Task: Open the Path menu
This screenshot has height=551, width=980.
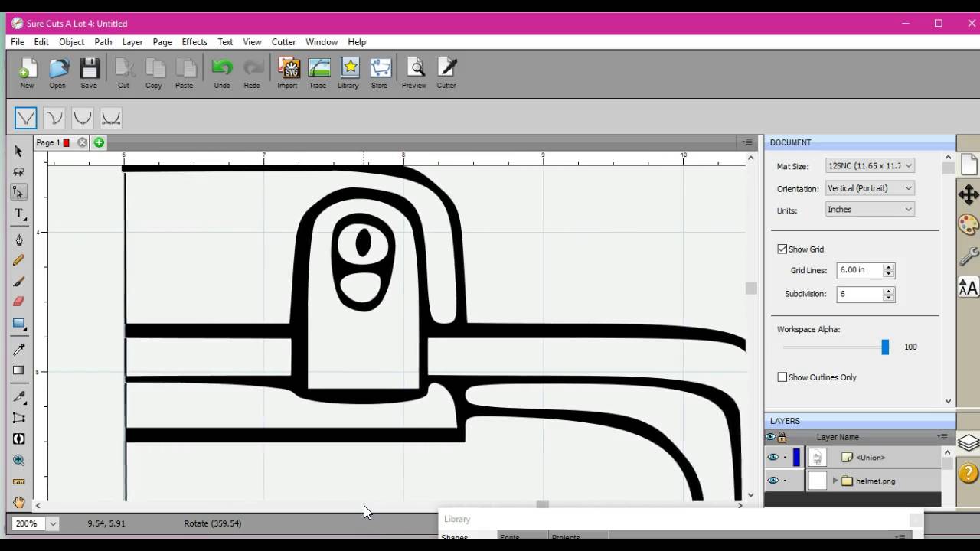Action: (x=103, y=42)
